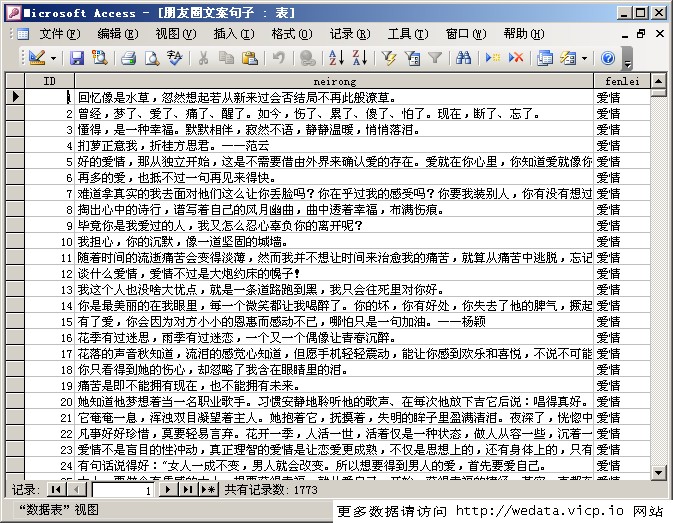
Task: Run spelling check
Action: (175, 57)
